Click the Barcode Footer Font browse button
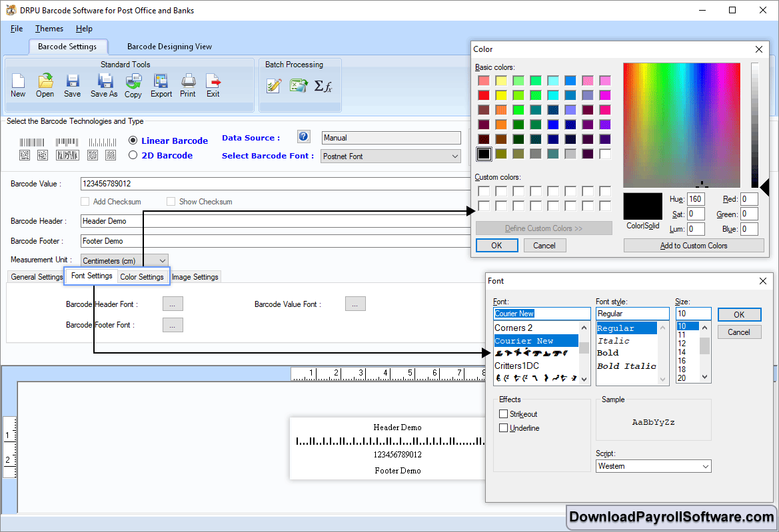 [x=173, y=325]
